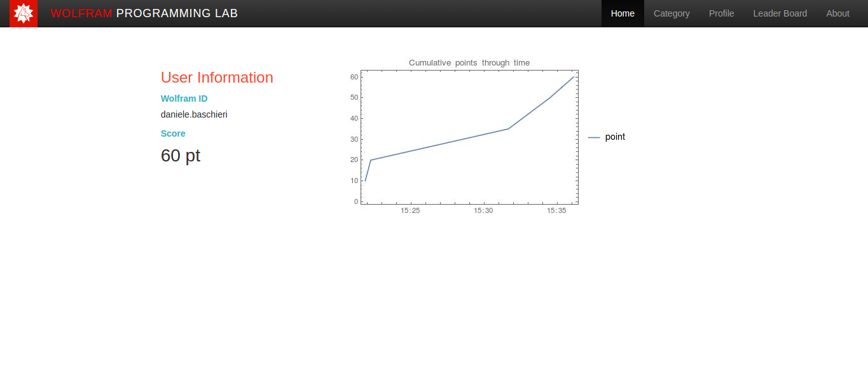Image resolution: width=868 pixels, height=382 pixels.
Task: Click the Wolfram ID label
Action: tap(184, 99)
